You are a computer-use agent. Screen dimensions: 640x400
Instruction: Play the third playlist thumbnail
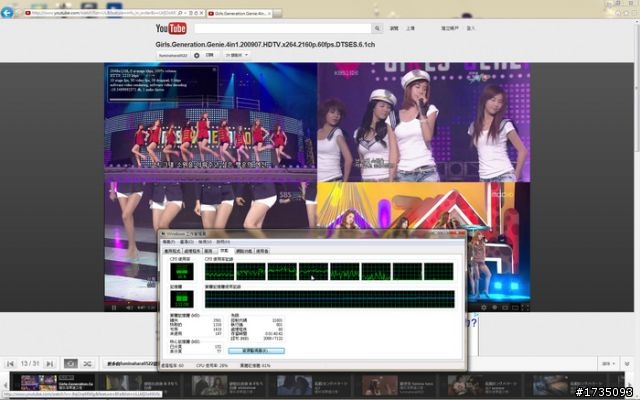click(210, 384)
